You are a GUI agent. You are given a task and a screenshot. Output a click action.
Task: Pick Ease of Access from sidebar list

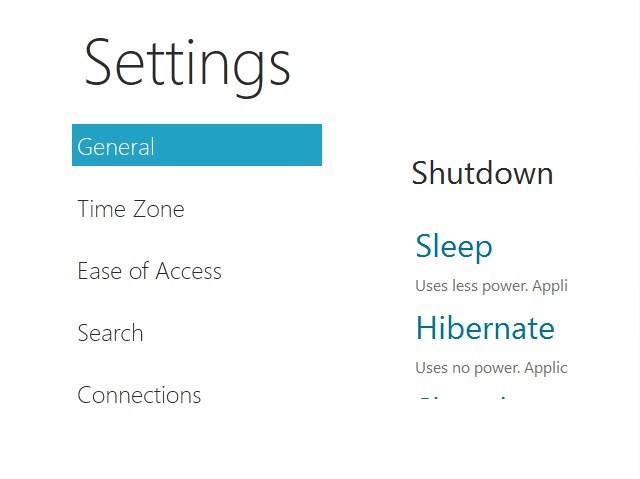(149, 271)
